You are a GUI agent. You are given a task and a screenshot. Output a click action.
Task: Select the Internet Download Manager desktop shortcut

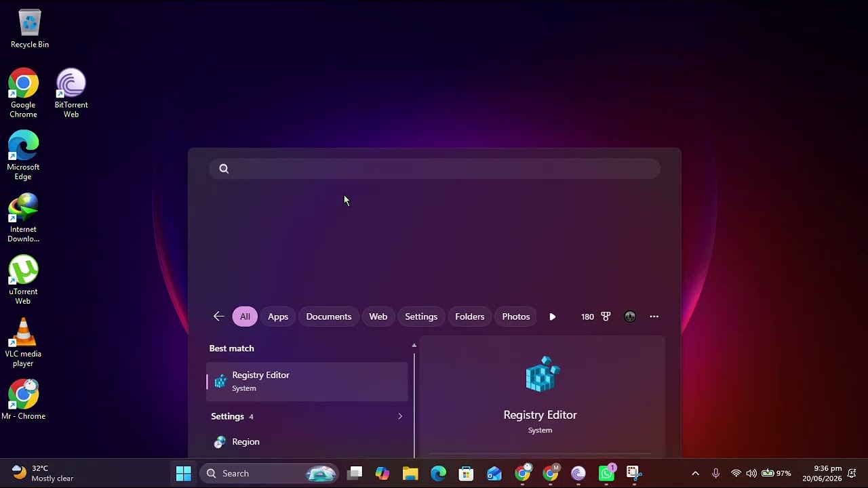coord(23,218)
